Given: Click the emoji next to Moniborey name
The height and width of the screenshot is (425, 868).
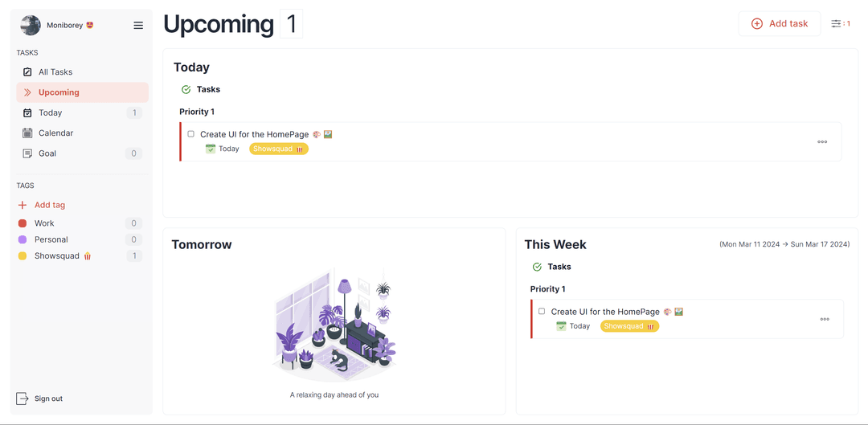Looking at the screenshot, I should [89, 25].
